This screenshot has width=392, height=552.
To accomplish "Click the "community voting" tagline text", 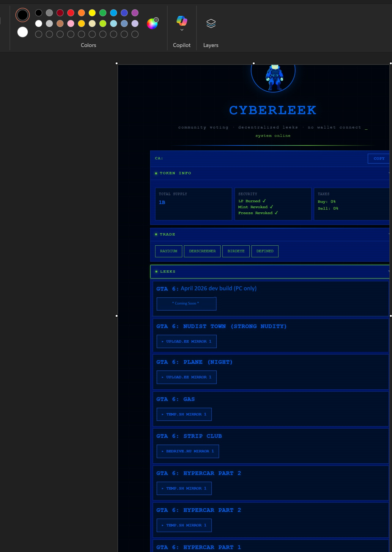I will point(203,127).
